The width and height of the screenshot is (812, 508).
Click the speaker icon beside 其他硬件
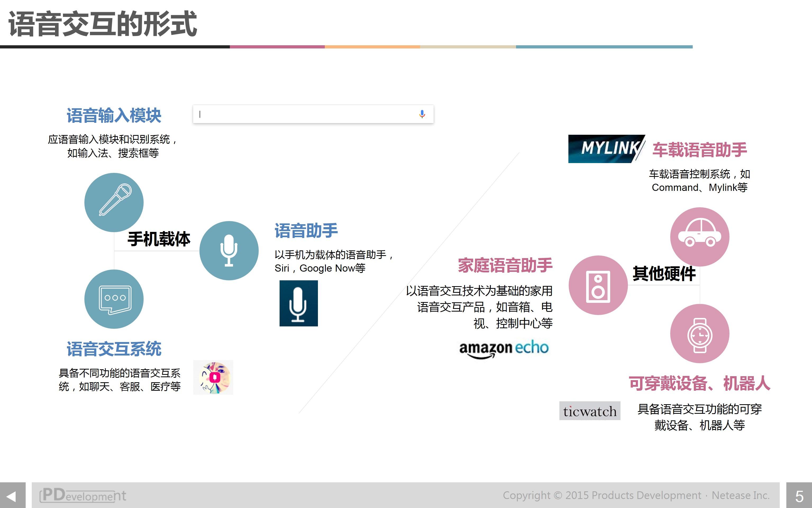tap(598, 284)
